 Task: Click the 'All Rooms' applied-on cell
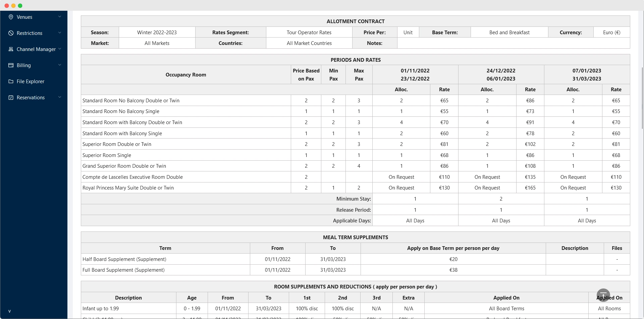(609, 309)
